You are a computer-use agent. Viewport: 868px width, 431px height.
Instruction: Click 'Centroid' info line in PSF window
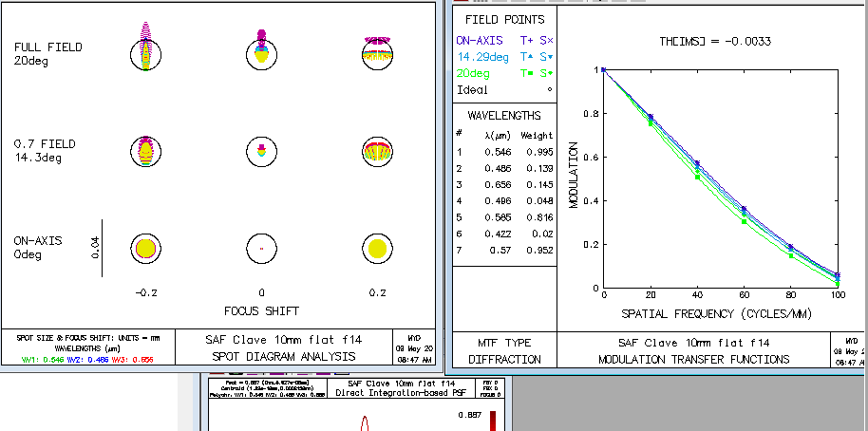(268, 388)
